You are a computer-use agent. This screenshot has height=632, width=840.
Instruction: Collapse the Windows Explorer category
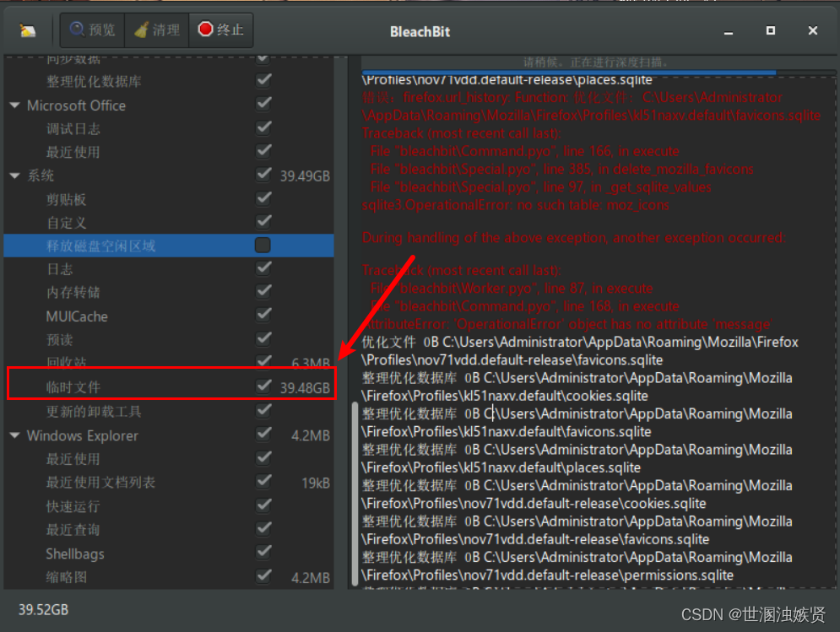click(x=15, y=435)
